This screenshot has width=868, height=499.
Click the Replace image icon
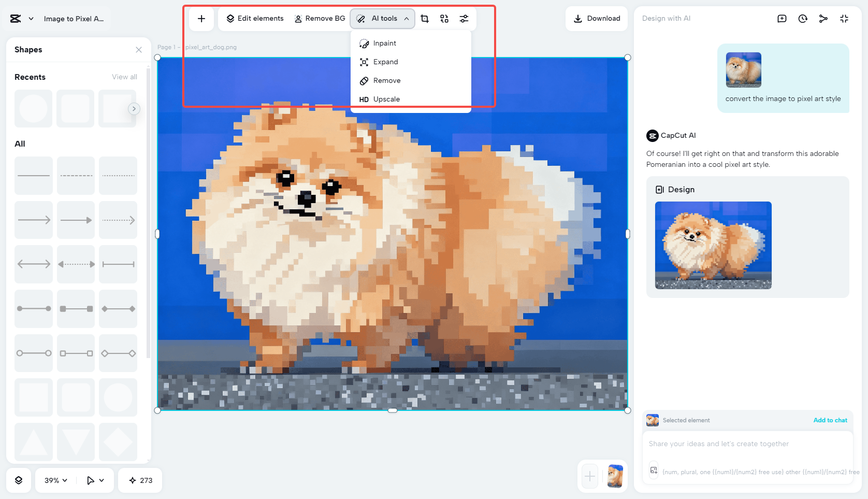[x=444, y=18]
